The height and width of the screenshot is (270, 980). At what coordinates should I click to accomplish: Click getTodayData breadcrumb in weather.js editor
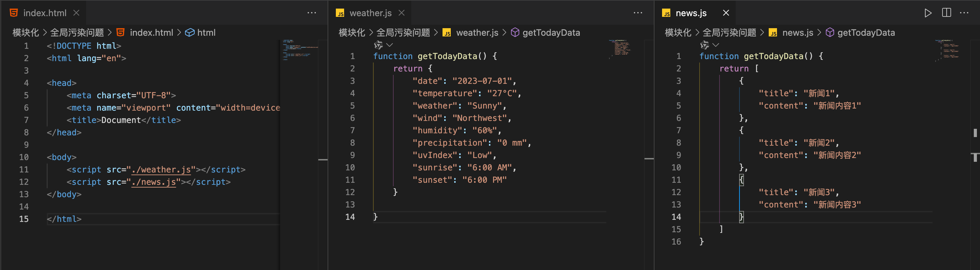click(x=551, y=33)
